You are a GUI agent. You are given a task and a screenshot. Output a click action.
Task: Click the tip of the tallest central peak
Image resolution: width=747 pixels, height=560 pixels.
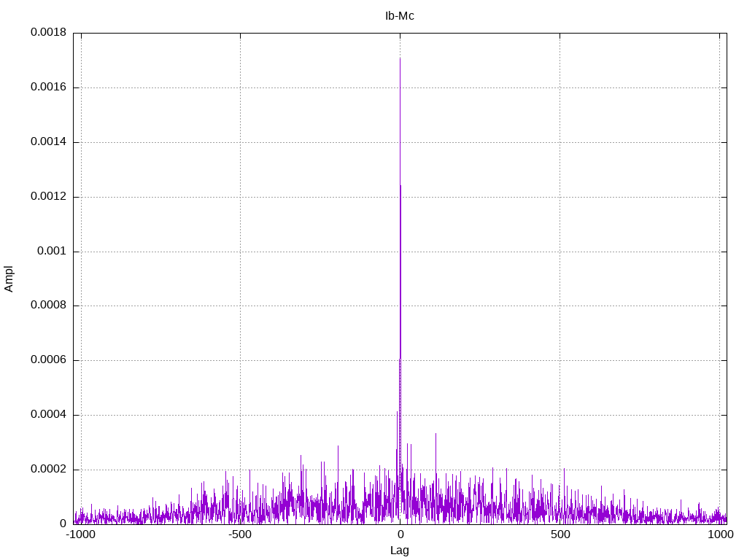(400, 58)
